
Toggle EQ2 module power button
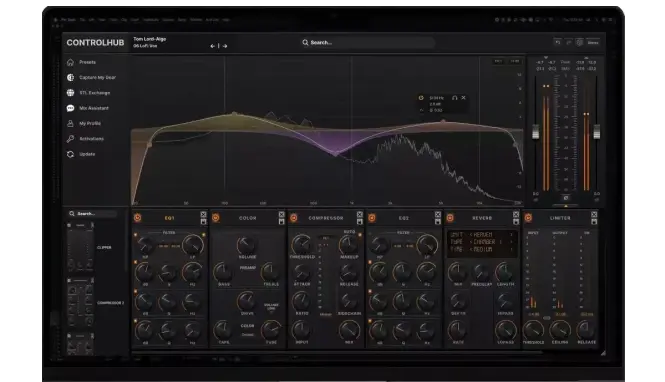click(x=372, y=217)
